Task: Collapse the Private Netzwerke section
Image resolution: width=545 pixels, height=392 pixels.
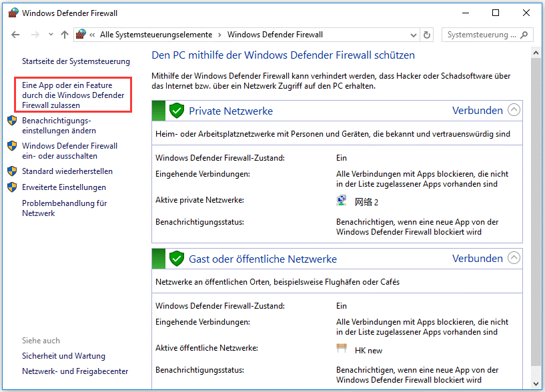Action: [514, 110]
